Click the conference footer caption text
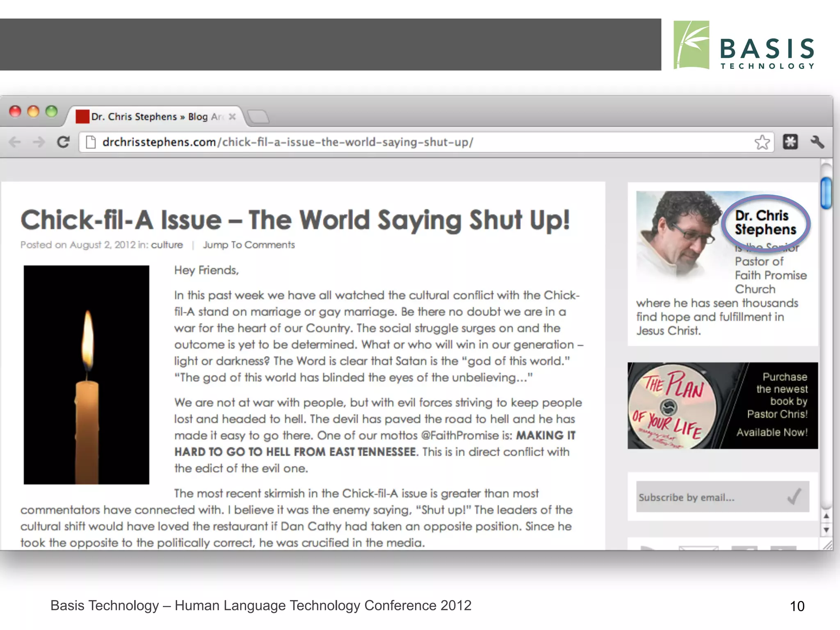The width and height of the screenshot is (840, 630). tap(261, 605)
